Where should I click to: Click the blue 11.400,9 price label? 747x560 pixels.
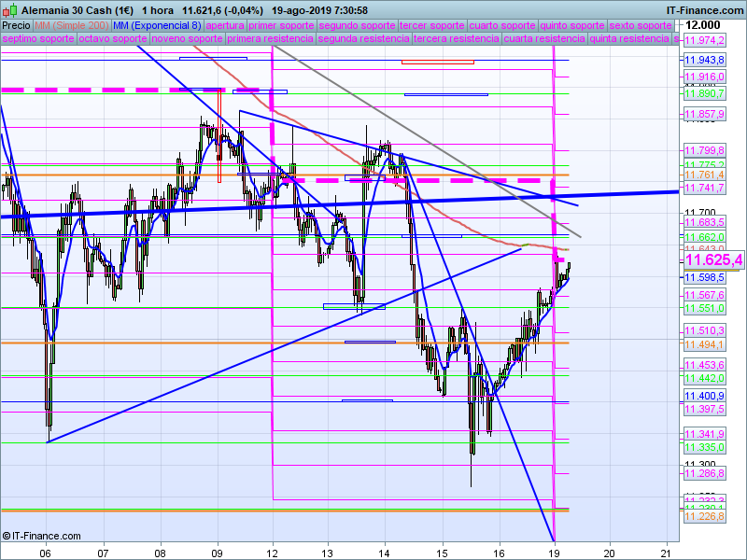[x=705, y=396]
